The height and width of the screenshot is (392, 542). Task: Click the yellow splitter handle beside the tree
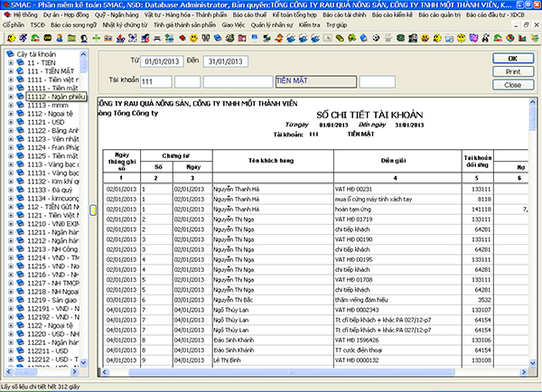[x=93, y=210]
